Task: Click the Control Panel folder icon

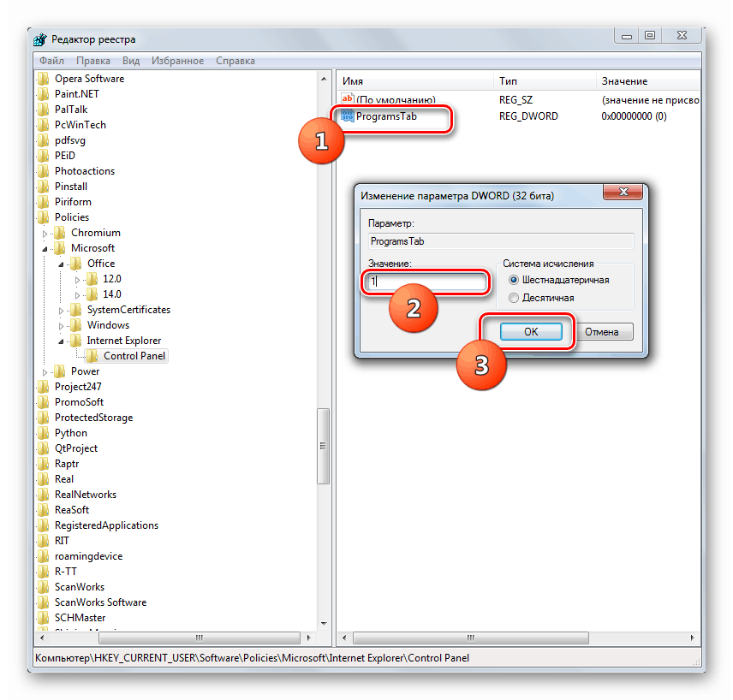Action: pos(92,356)
